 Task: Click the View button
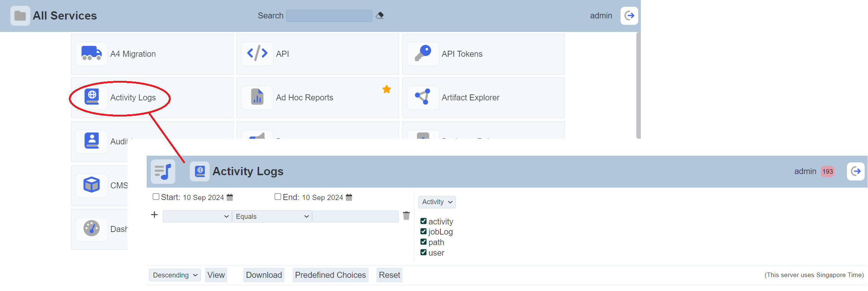point(216,275)
